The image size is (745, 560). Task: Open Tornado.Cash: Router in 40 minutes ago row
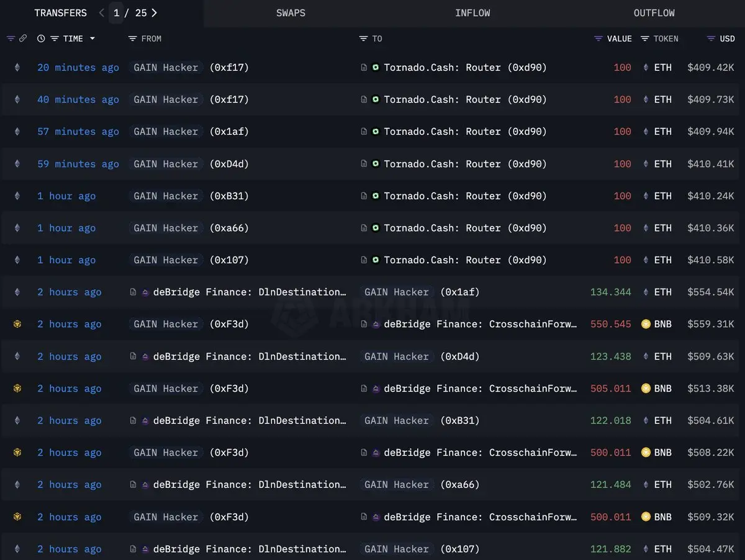pyautogui.click(x=465, y=99)
